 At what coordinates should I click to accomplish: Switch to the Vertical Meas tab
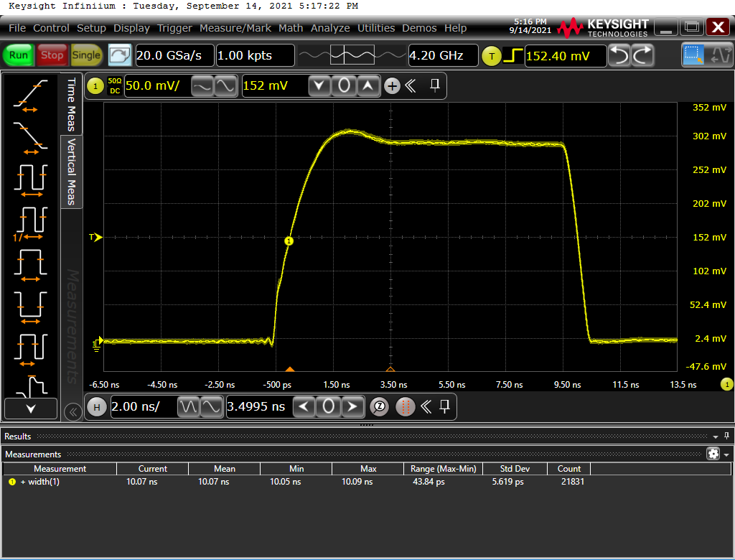[72, 172]
